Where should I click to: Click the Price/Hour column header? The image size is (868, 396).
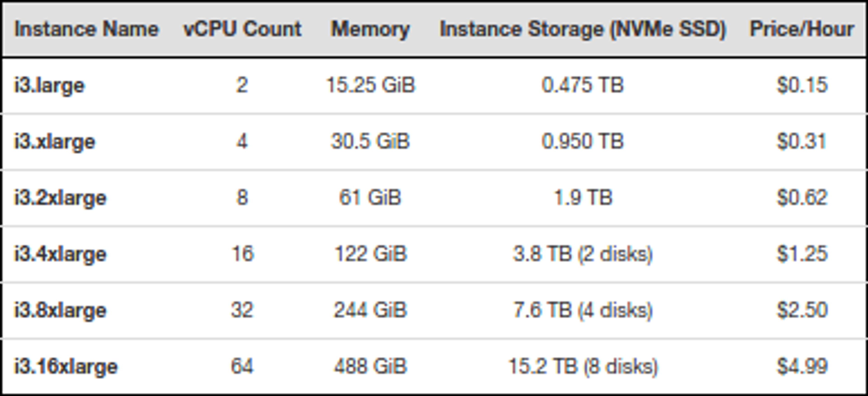[802, 29]
